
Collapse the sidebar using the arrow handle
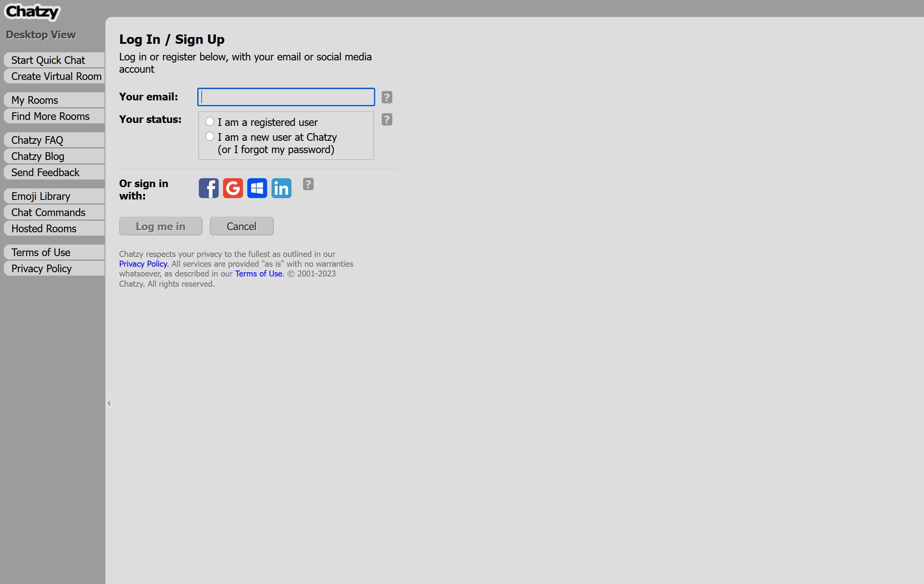[x=109, y=403]
